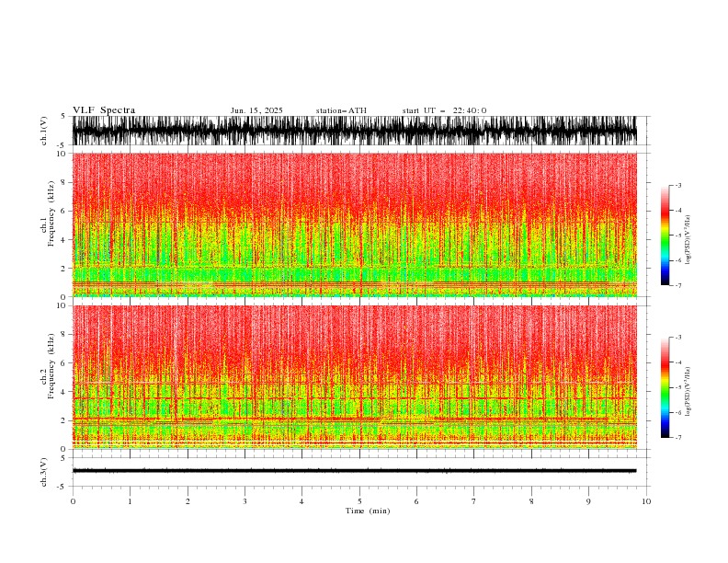Click the 'start UT = 22:40:0' label

pyautogui.click(x=444, y=110)
